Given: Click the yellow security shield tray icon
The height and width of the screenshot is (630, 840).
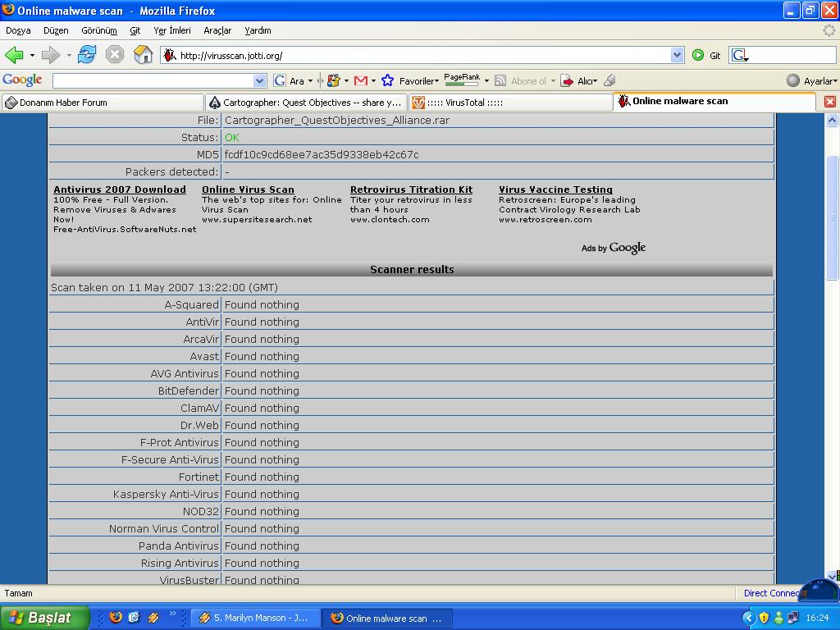Looking at the screenshot, I should [764, 618].
